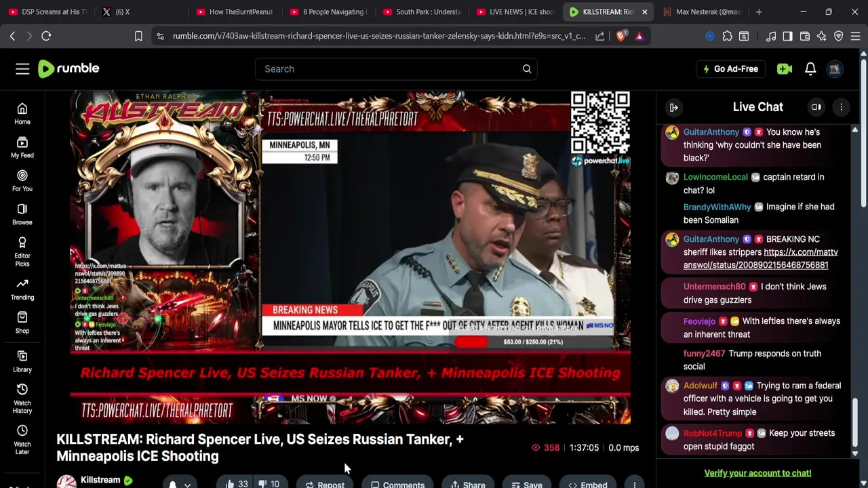
Task: Open Shop in the sidebar
Action: coord(22,323)
